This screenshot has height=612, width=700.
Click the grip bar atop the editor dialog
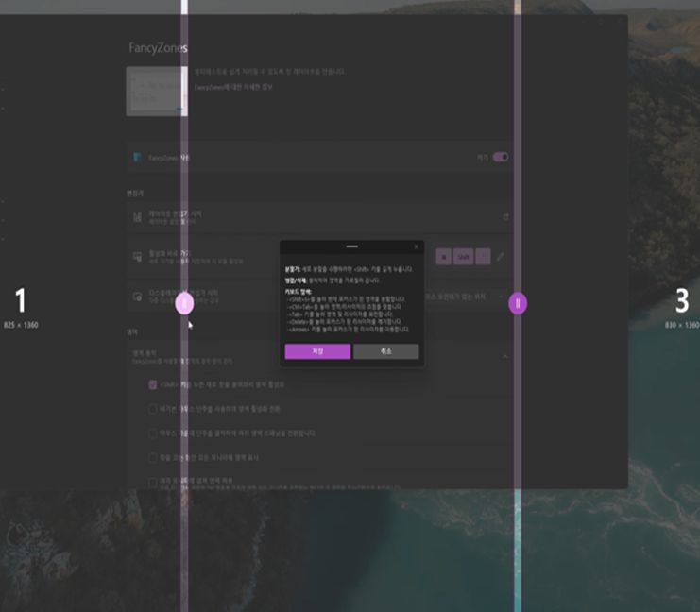(x=351, y=246)
